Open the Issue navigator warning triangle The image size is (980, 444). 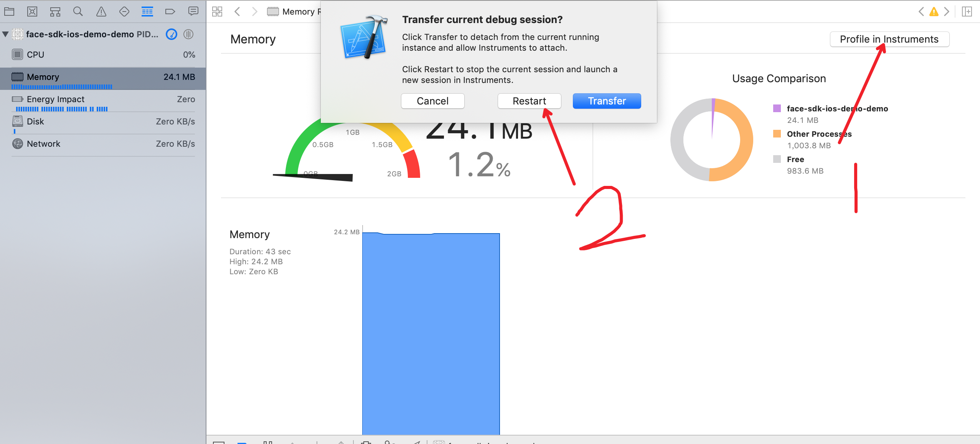click(101, 12)
